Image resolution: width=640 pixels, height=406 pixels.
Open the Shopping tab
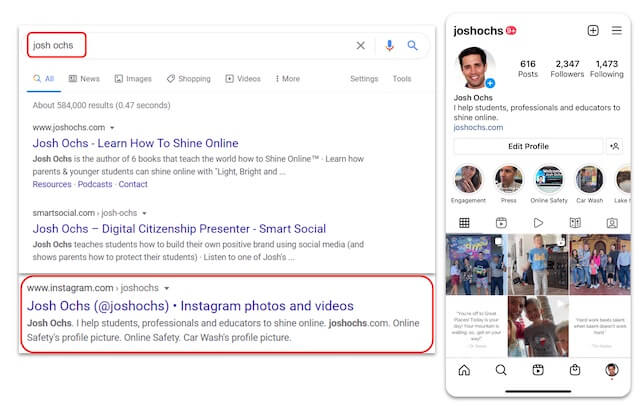pyautogui.click(x=189, y=78)
